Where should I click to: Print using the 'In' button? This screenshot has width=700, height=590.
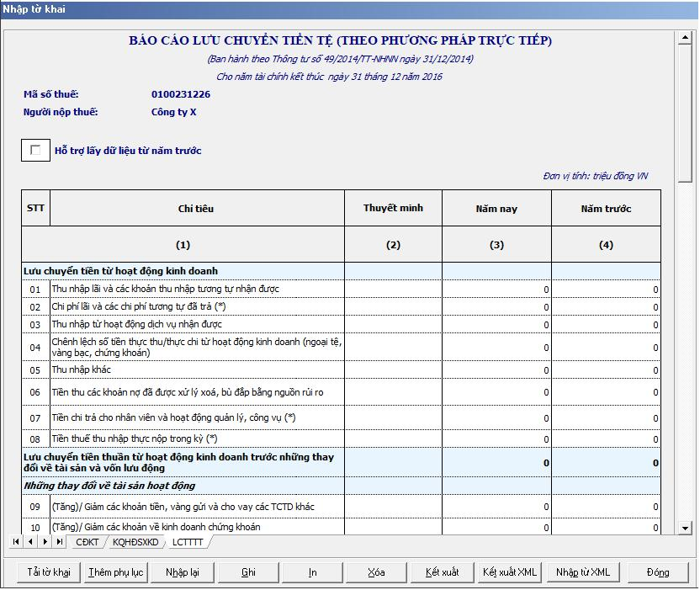pyautogui.click(x=312, y=572)
